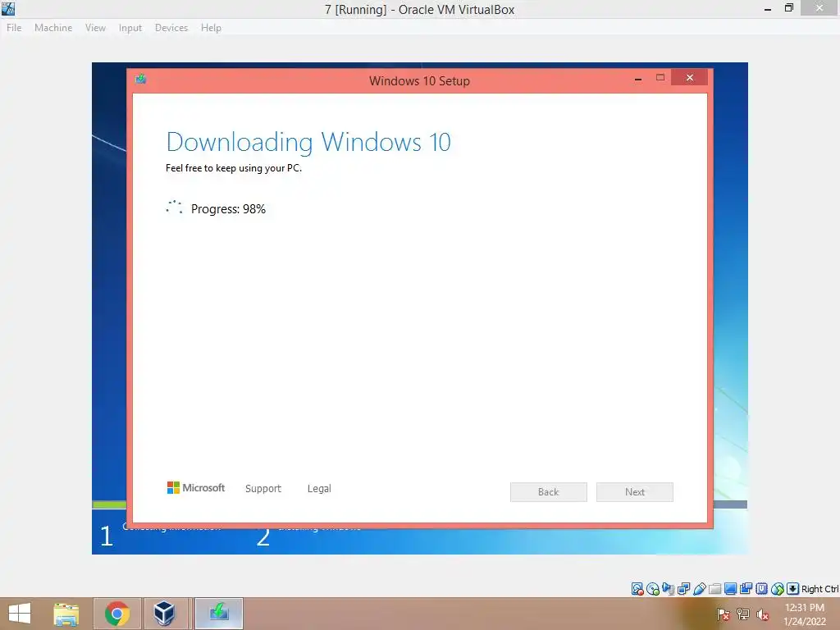The image size is (840, 630).
Task: Minimize the Windows 10 Setup window
Action: (x=638, y=79)
